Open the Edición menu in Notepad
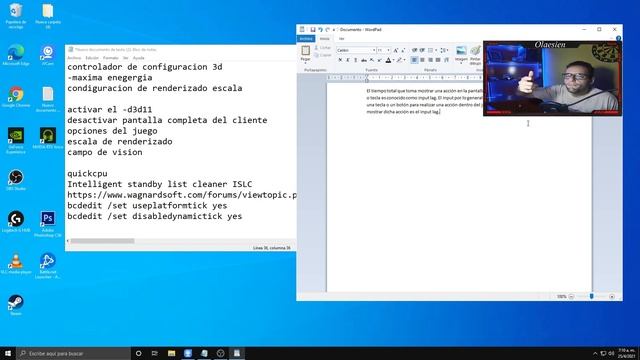The height and width of the screenshot is (360, 640). point(92,58)
